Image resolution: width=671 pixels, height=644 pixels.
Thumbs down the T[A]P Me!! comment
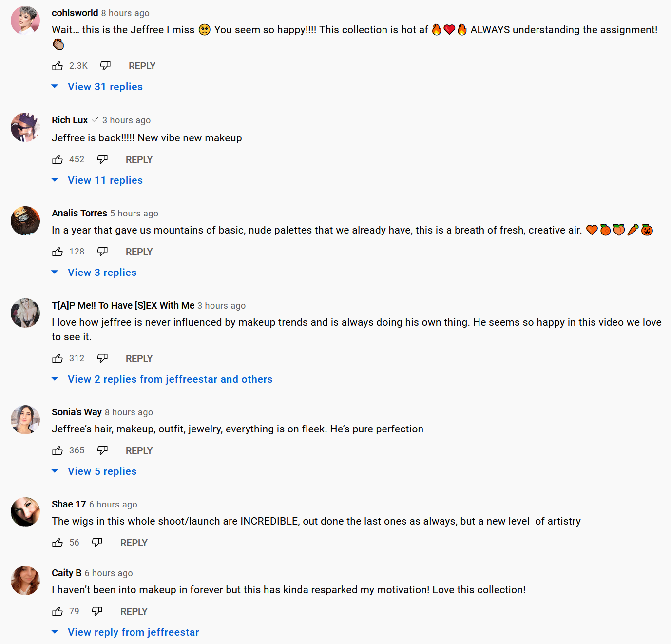tap(102, 358)
